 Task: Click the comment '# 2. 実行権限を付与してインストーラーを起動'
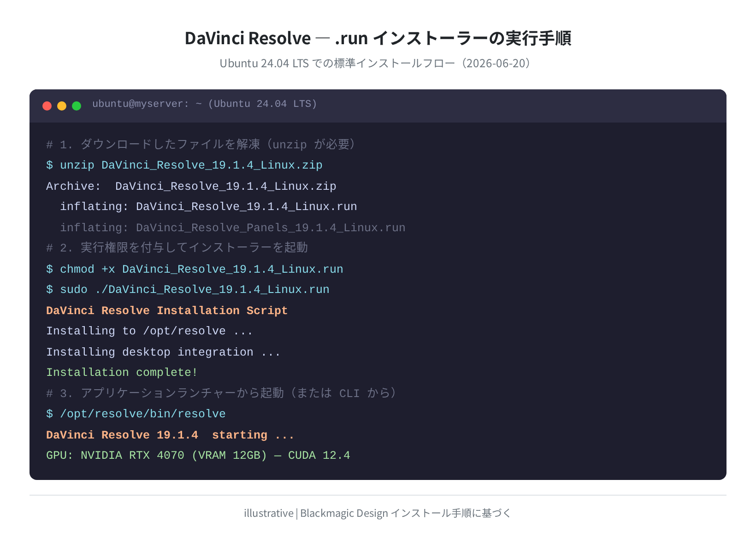[x=177, y=248]
